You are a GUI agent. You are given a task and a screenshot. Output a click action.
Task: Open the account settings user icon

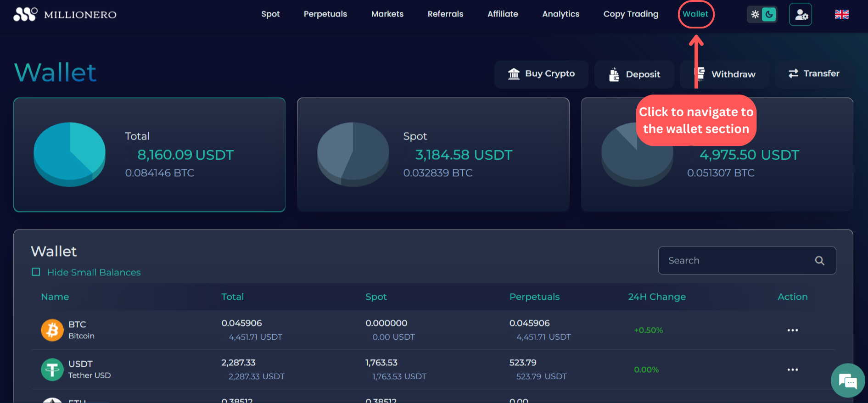801,15
